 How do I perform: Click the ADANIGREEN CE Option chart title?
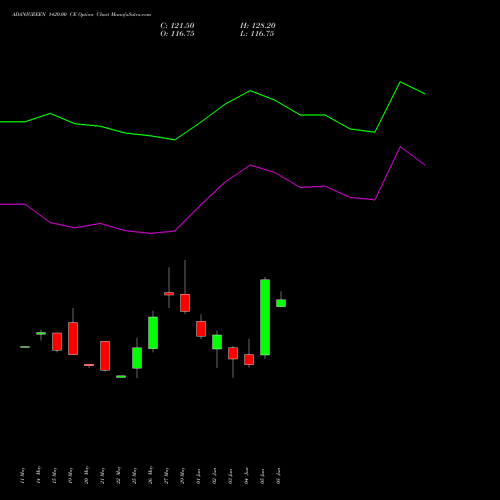[82, 15]
